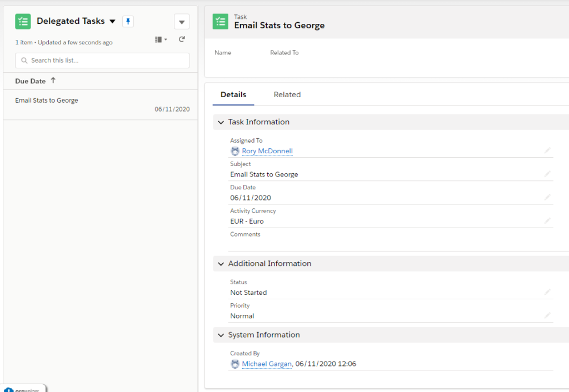Pin the Delegated Tasks list view

point(128,22)
